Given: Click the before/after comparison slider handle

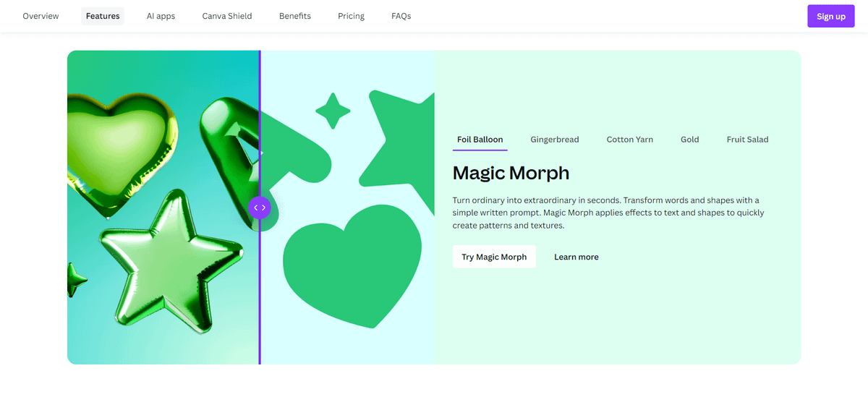Looking at the screenshot, I should 260,208.
